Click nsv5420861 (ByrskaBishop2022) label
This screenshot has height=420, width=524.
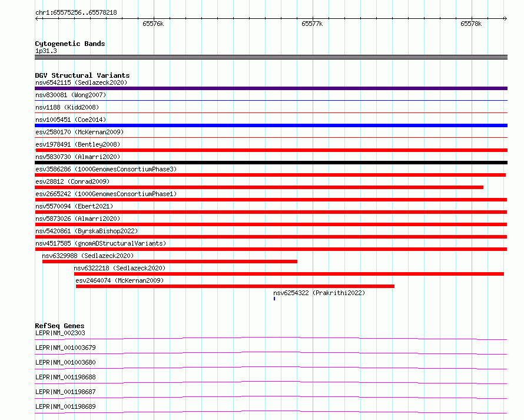pyautogui.click(x=87, y=231)
